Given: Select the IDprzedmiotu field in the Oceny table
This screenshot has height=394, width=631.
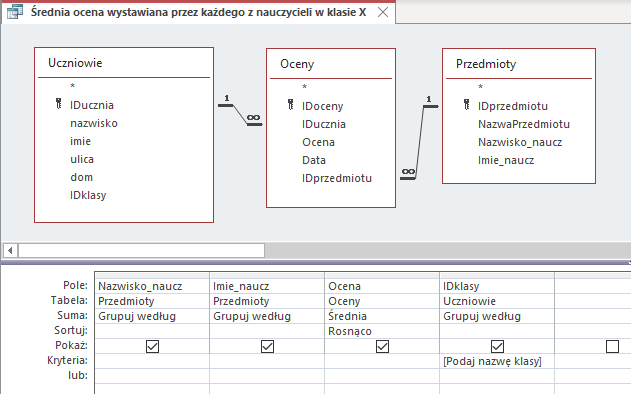Looking at the screenshot, I should [337, 178].
